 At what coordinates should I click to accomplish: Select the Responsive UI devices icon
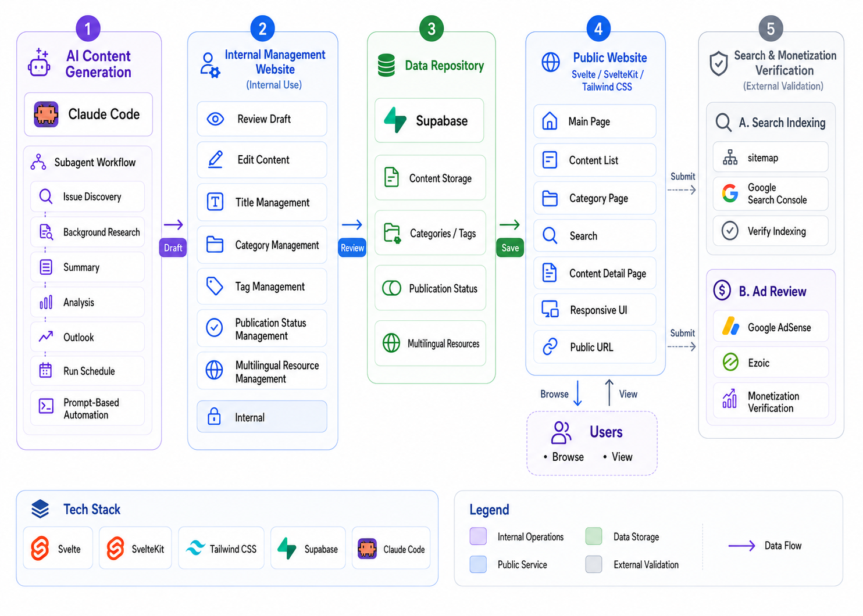550,309
